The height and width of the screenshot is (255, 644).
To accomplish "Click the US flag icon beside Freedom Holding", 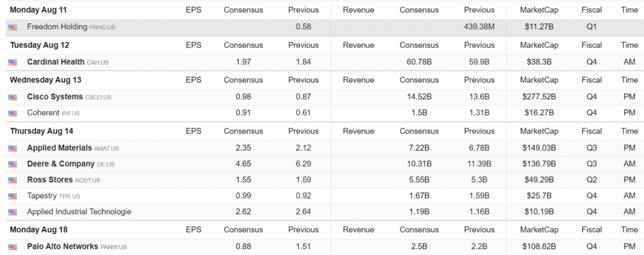I will pos(13,27).
